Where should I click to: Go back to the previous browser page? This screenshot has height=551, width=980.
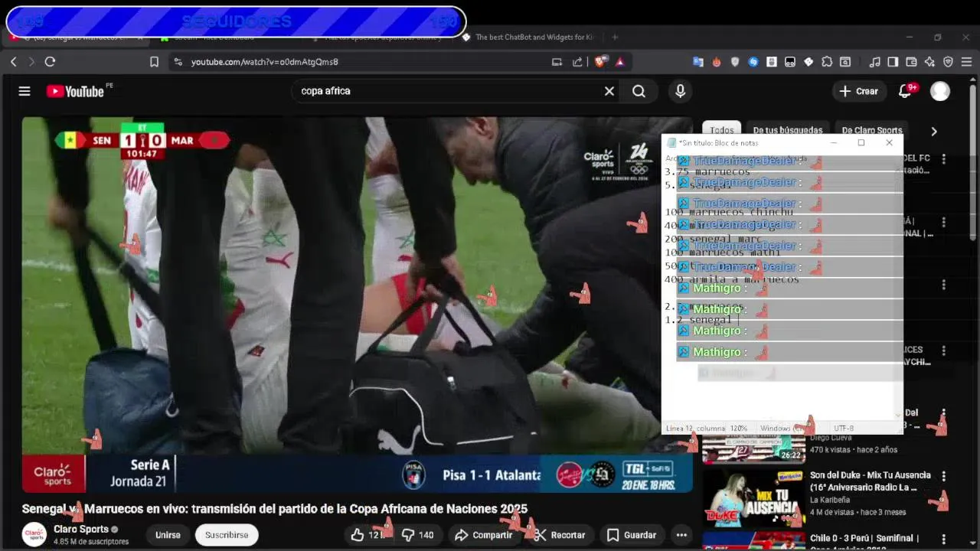pos(14,62)
